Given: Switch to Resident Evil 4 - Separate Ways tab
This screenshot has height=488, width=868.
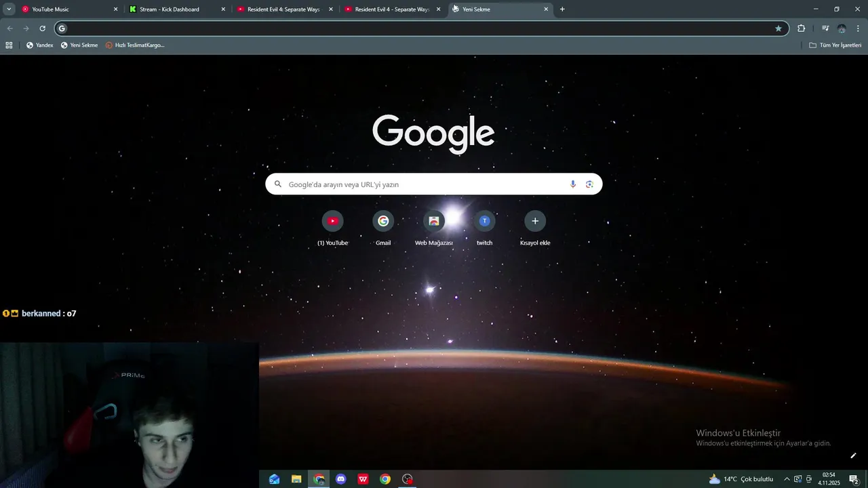Looking at the screenshot, I should pyautogui.click(x=392, y=9).
